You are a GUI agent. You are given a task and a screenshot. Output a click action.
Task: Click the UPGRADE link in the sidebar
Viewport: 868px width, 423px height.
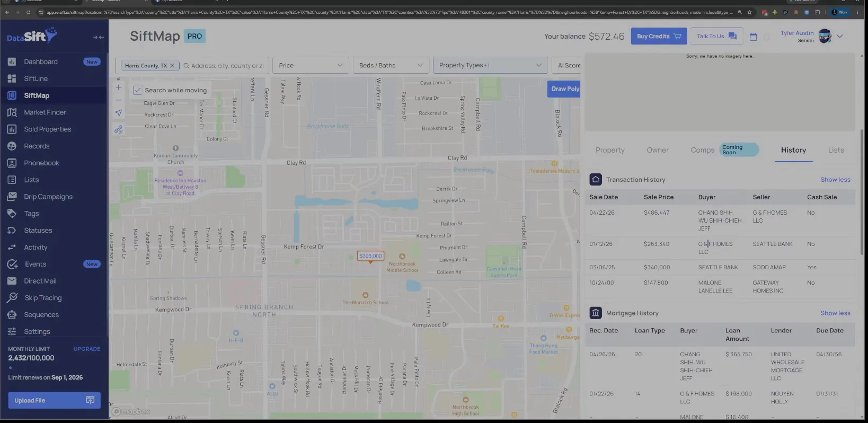tap(87, 349)
